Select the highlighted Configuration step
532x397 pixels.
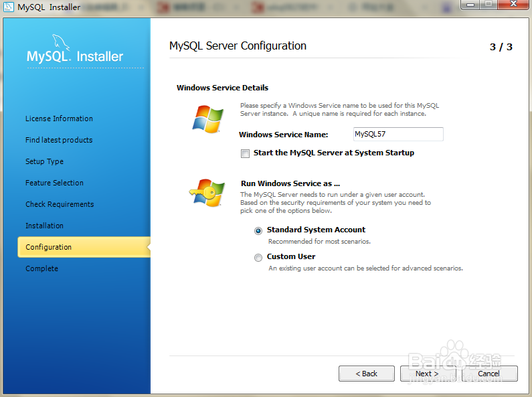click(84, 247)
